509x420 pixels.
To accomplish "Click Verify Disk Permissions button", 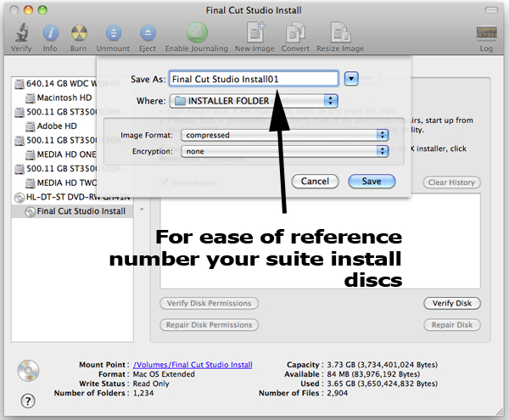I will pos(209,303).
